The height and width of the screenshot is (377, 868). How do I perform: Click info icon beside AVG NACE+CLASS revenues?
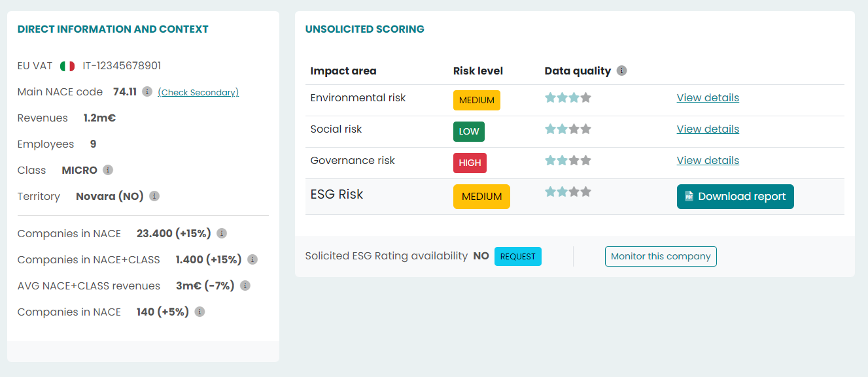(x=245, y=286)
